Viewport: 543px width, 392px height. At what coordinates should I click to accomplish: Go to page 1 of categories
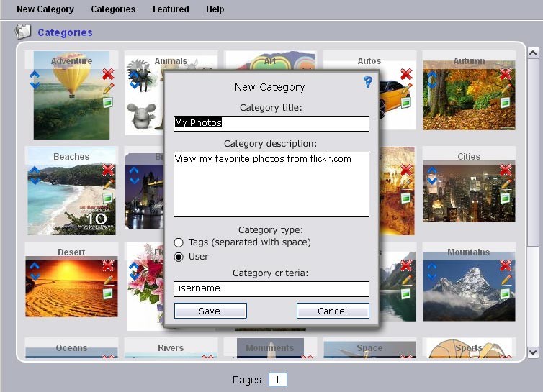[278, 380]
